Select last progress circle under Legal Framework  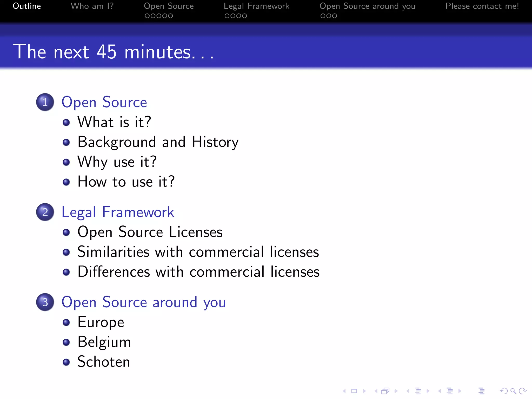click(244, 16)
